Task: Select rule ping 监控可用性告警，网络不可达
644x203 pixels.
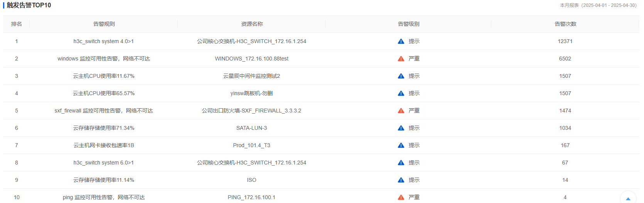Action: [x=104, y=197]
